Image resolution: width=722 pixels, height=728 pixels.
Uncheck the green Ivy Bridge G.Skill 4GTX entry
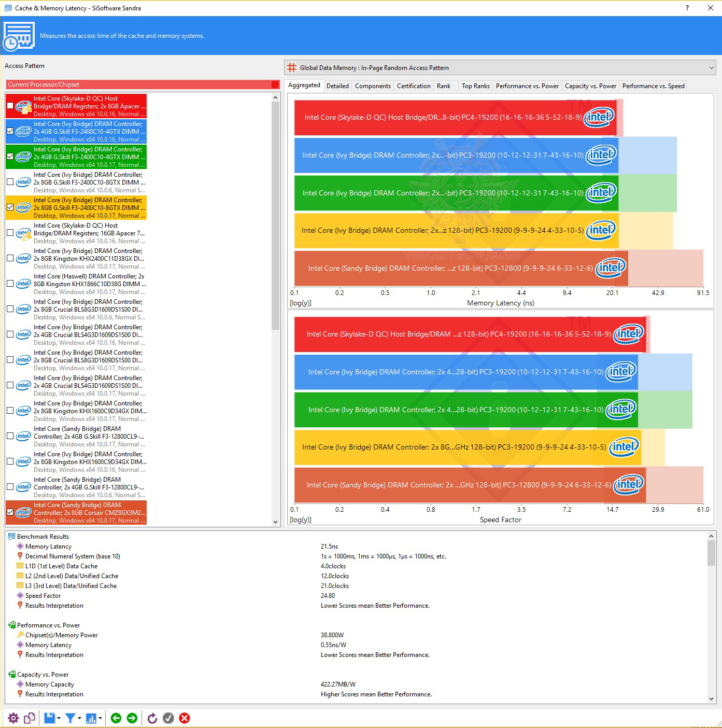[10, 157]
